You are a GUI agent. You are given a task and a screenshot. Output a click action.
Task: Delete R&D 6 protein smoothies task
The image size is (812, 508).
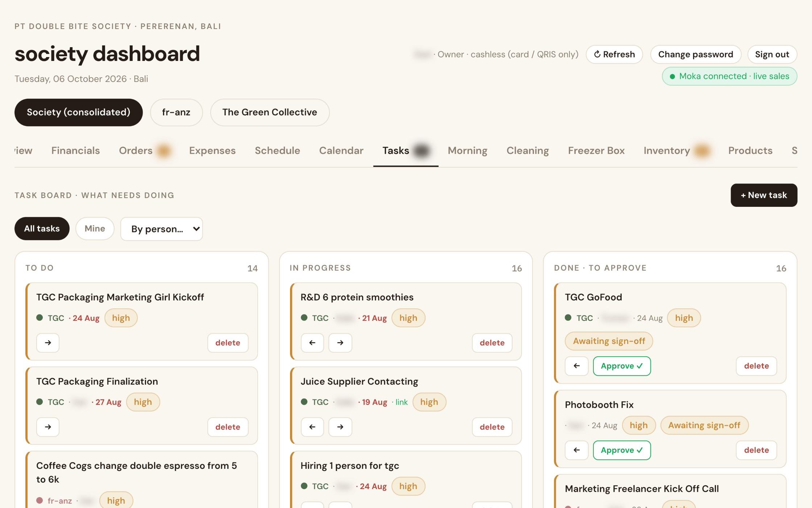[492, 343]
